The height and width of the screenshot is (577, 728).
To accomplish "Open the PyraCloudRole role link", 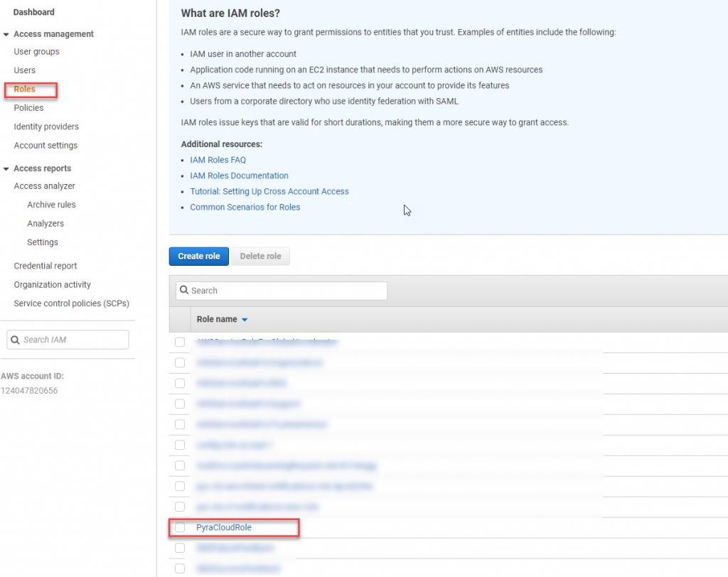I will (x=224, y=527).
